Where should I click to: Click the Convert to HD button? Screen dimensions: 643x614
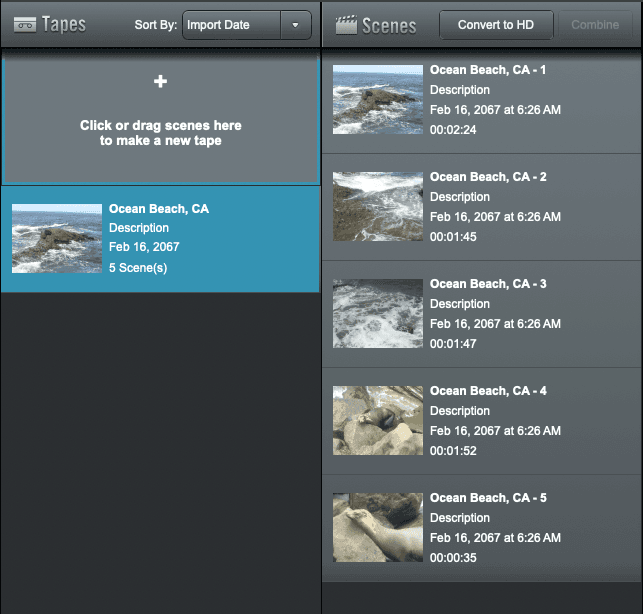tap(496, 25)
